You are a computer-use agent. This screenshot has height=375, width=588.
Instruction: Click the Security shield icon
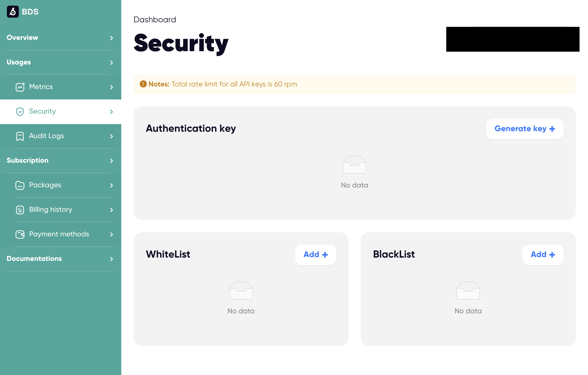20,112
